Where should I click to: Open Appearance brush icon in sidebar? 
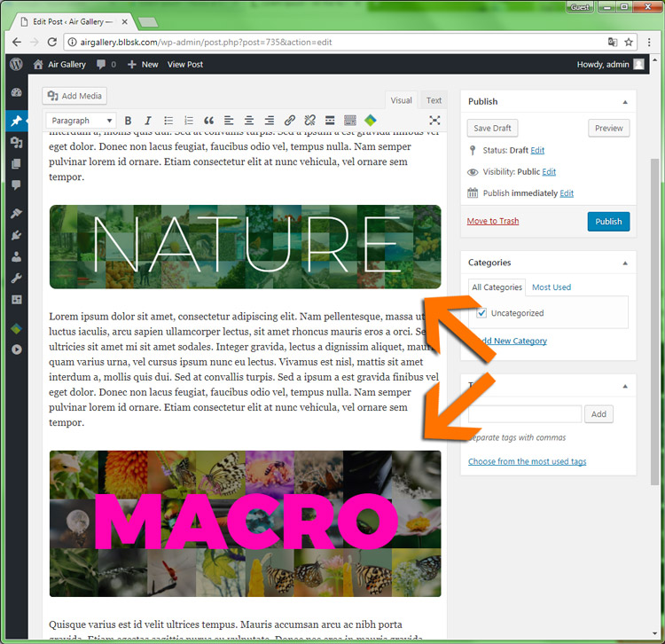17,214
